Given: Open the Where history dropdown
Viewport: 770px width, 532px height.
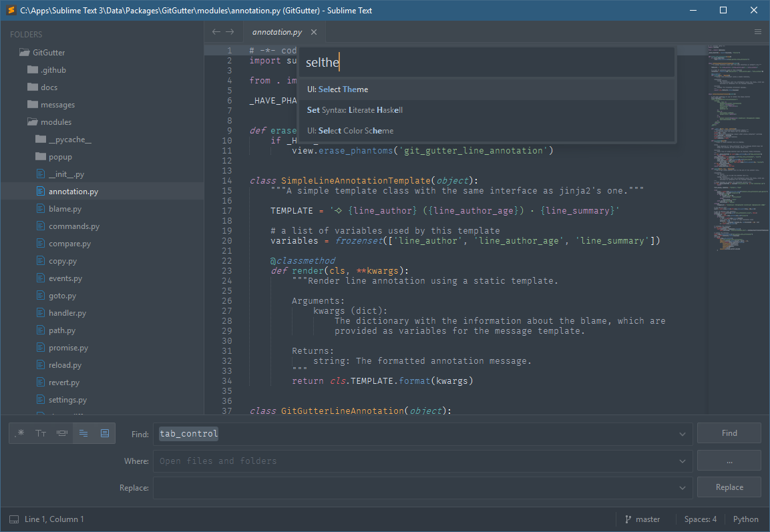Looking at the screenshot, I should point(682,461).
